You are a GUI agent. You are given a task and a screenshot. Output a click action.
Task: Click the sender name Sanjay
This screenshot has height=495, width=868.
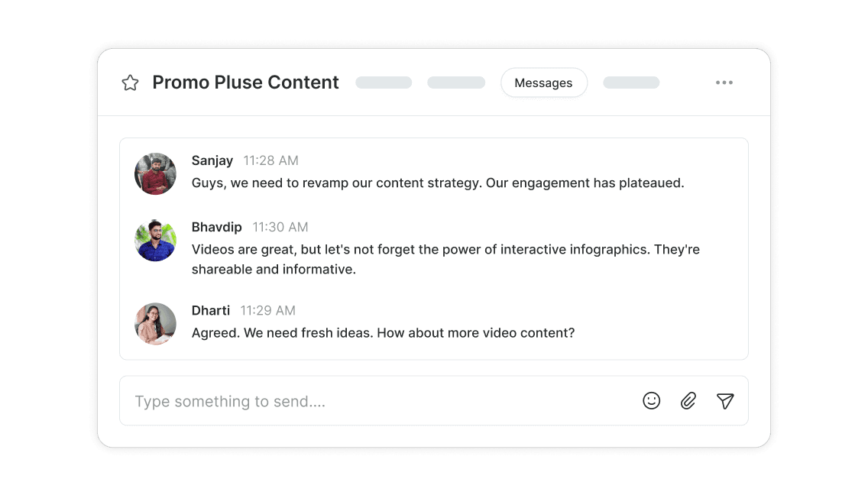tap(212, 160)
